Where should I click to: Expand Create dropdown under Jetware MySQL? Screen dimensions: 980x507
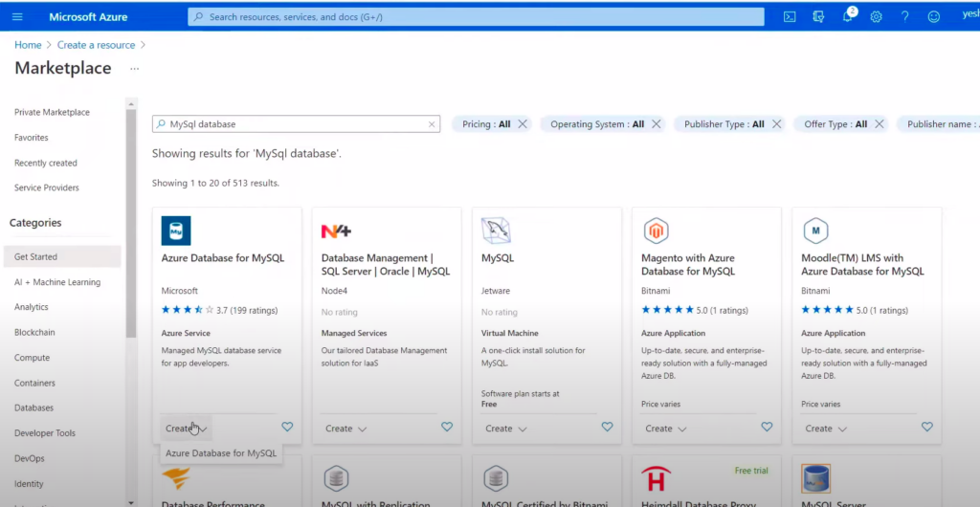[505, 429]
